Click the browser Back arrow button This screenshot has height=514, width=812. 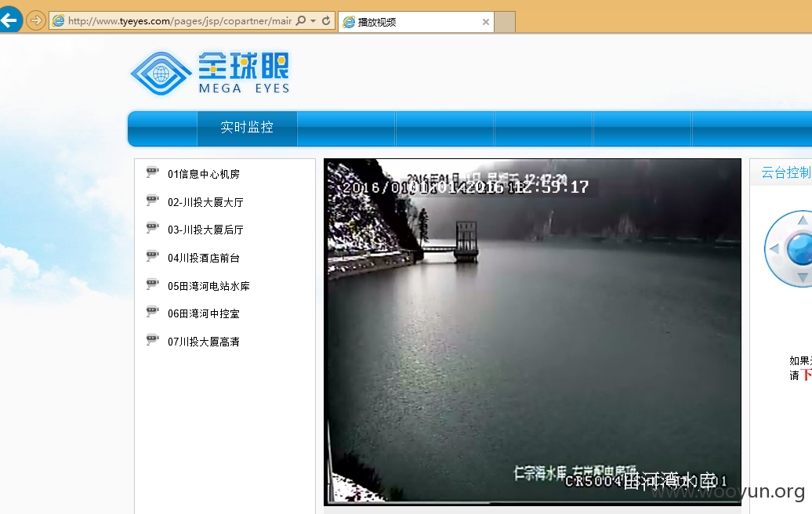[x=9, y=20]
